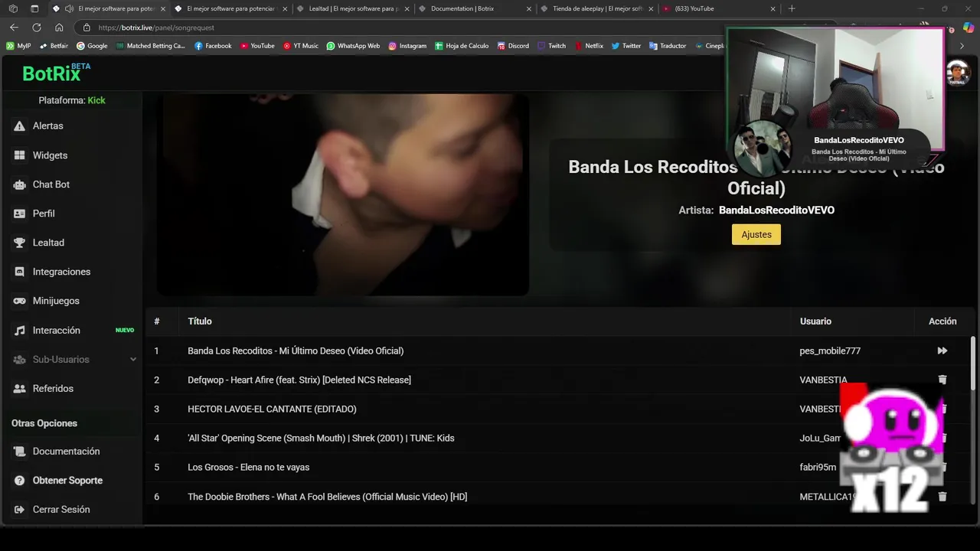The image size is (980, 551).
Task: Open the Lealtad trophy icon
Action: point(19,243)
